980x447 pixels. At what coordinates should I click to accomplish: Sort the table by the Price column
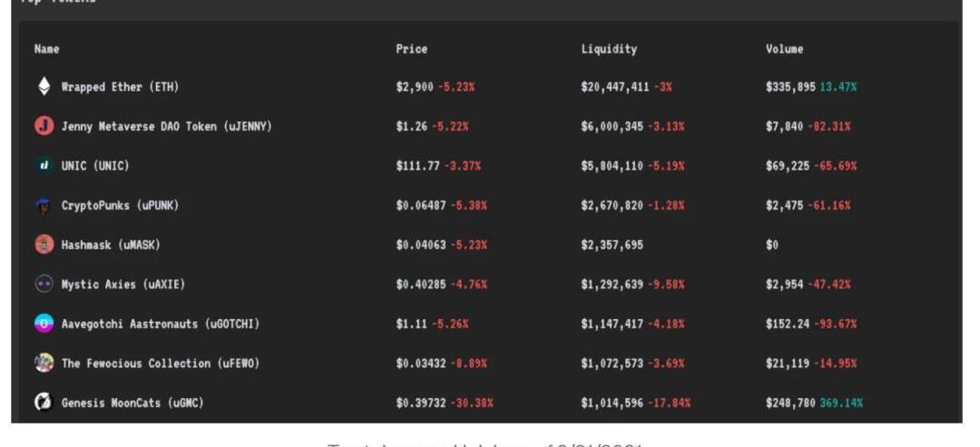411,49
